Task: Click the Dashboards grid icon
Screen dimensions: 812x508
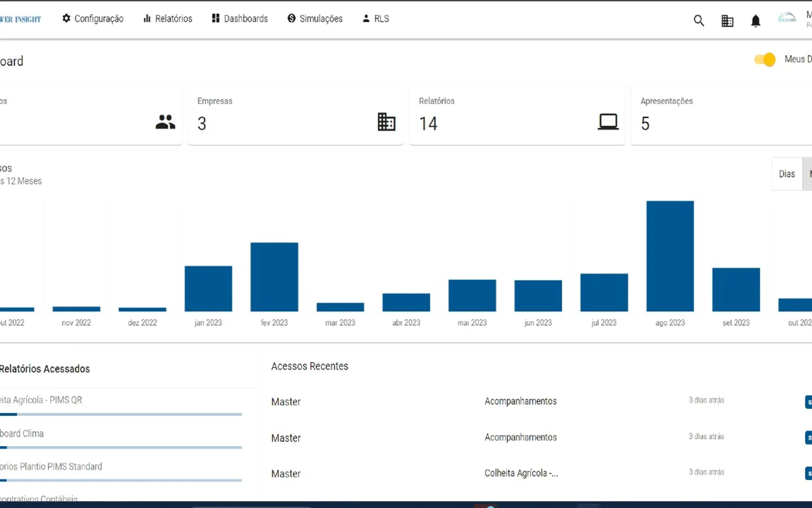Action: 216,18
